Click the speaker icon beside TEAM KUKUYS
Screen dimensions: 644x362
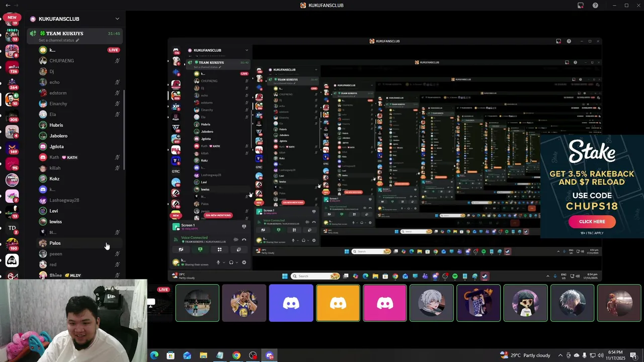pyautogui.click(x=33, y=34)
